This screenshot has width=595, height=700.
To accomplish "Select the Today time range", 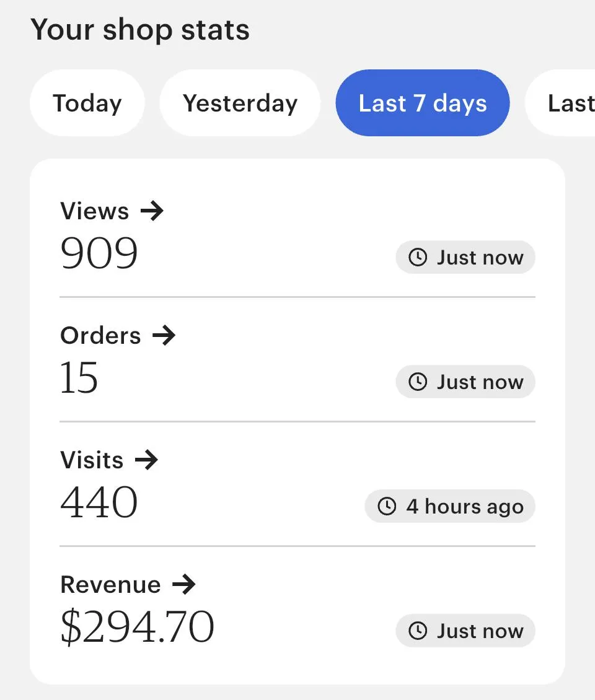I will pos(87,103).
